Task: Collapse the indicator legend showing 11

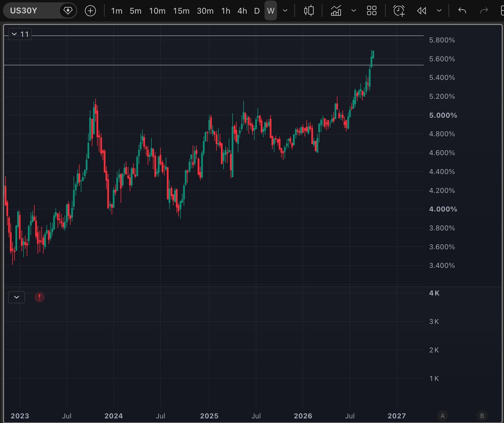Action: [x=20, y=34]
